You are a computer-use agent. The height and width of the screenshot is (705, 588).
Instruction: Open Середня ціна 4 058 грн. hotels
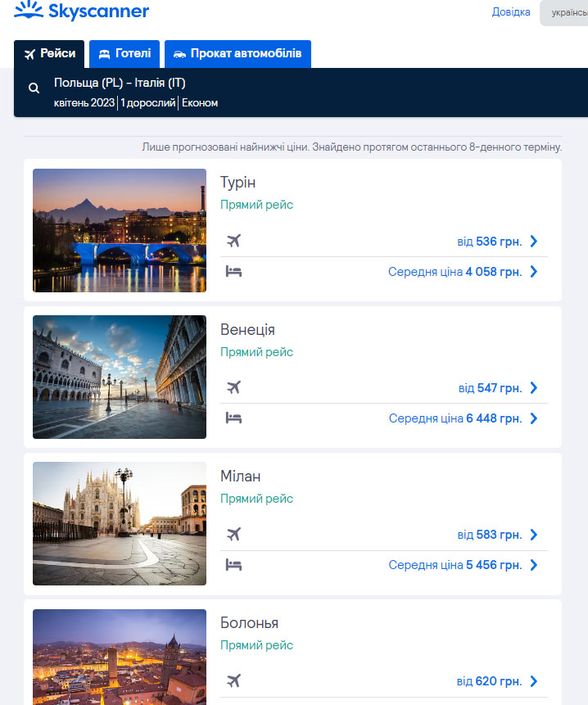(x=455, y=272)
